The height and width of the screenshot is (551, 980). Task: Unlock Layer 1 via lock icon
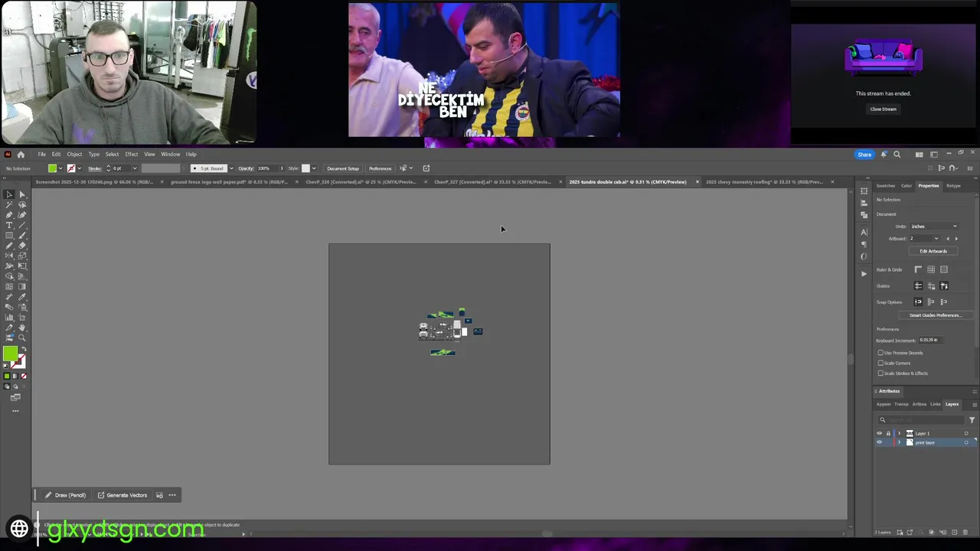click(888, 433)
